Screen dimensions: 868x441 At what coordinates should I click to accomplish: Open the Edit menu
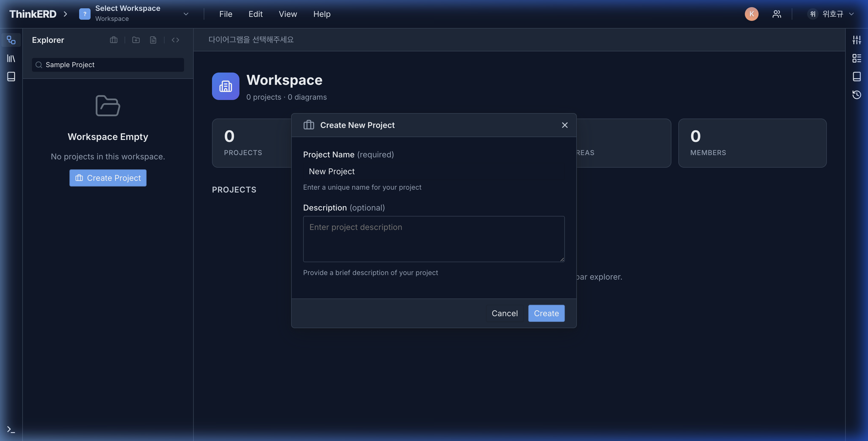click(255, 14)
